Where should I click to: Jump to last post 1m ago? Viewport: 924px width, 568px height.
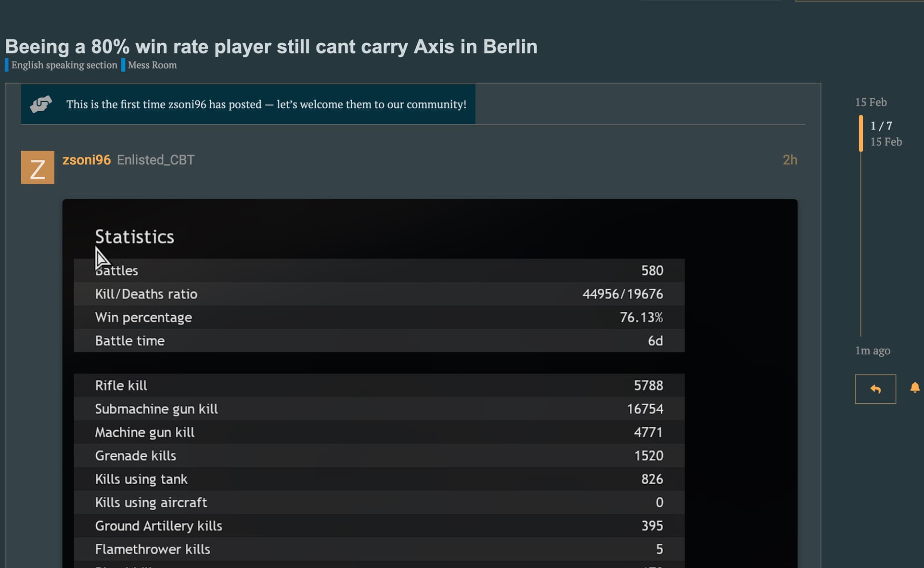pos(872,350)
